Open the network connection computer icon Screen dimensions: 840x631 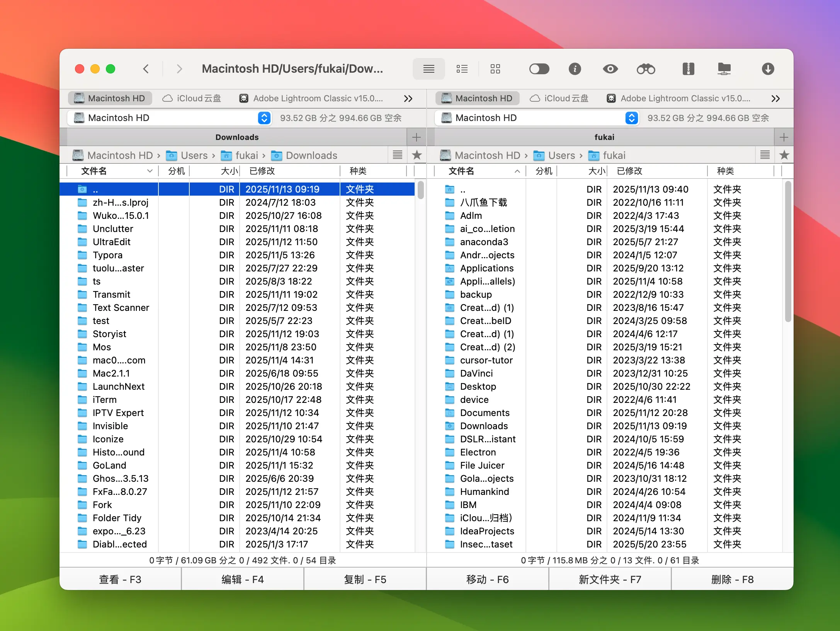click(724, 69)
